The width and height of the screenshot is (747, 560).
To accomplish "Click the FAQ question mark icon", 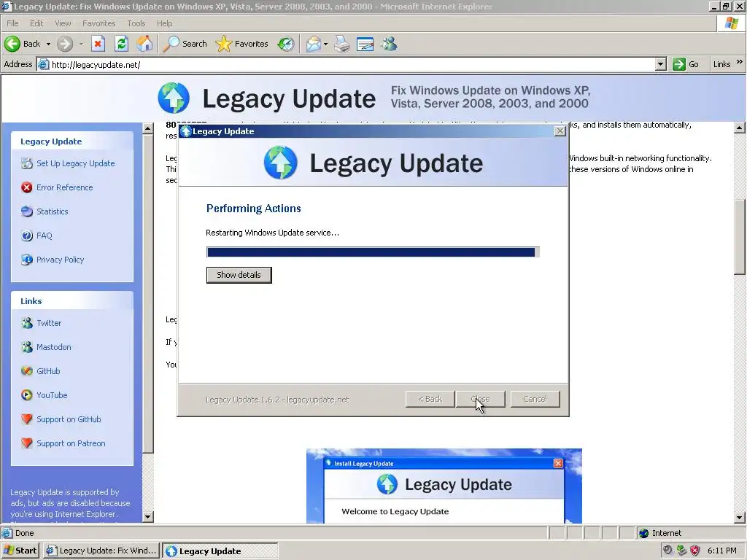I will click(x=27, y=236).
